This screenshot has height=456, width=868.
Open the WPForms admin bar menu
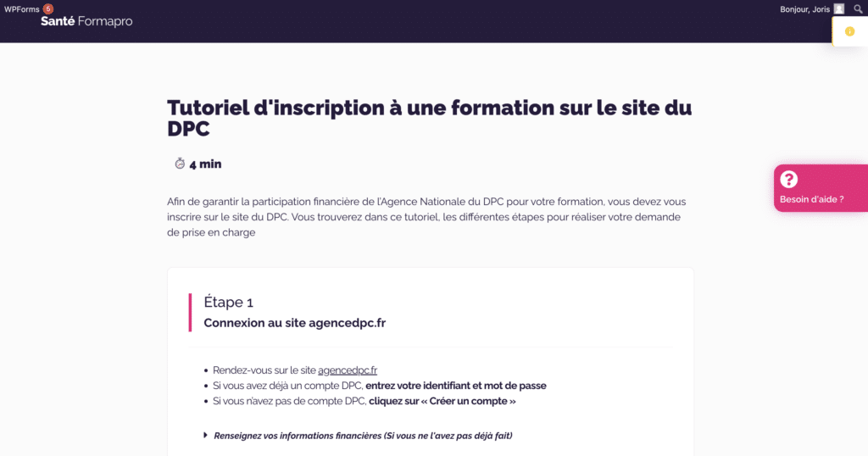[22, 8]
